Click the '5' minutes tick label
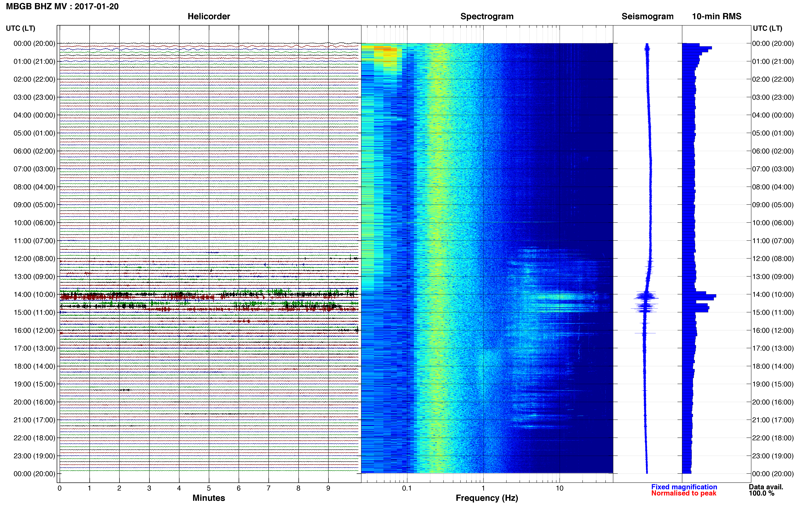The image size is (812, 508). pos(209,488)
